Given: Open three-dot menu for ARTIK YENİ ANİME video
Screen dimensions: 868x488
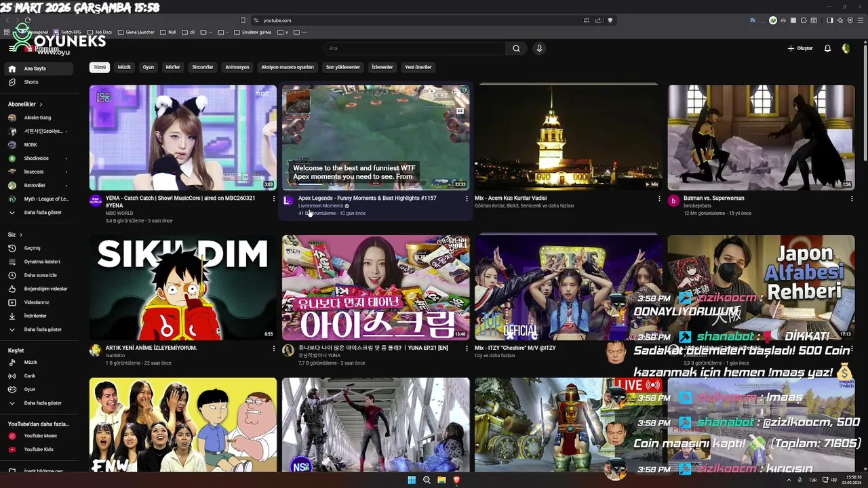Looking at the screenshot, I should pos(274,348).
